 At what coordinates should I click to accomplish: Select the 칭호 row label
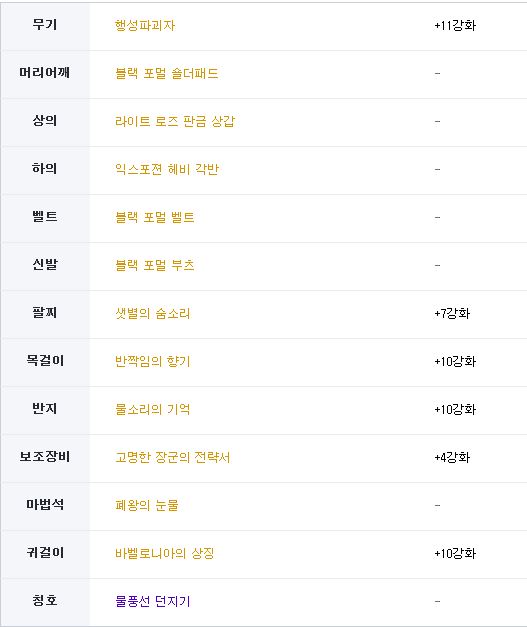[45, 601]
